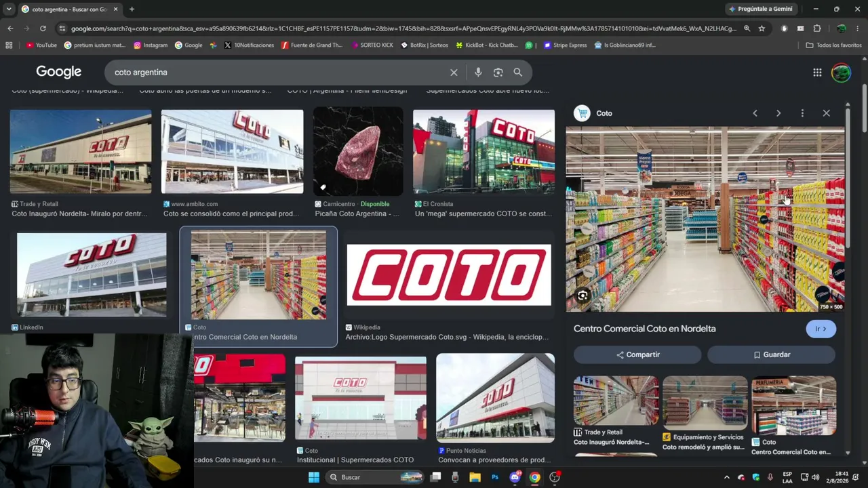Open the 'KickBot - Kick Chatb...' bookmark
Viewport: 868px width, 488px height.
point(487,45)
